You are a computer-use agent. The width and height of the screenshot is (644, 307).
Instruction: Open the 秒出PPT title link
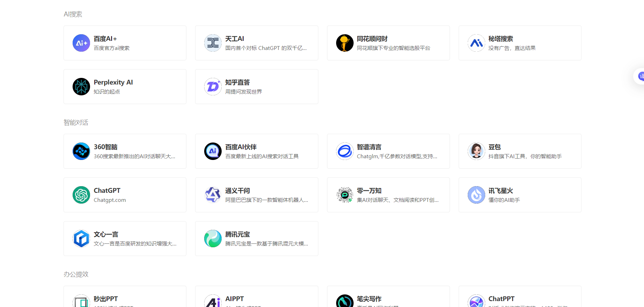point(105,299)
